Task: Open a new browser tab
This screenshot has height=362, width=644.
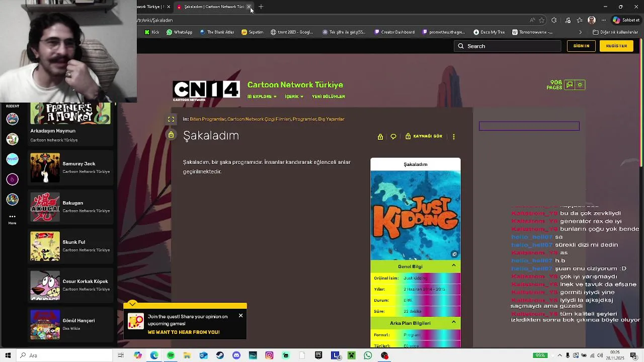Action: pos(261,7)
